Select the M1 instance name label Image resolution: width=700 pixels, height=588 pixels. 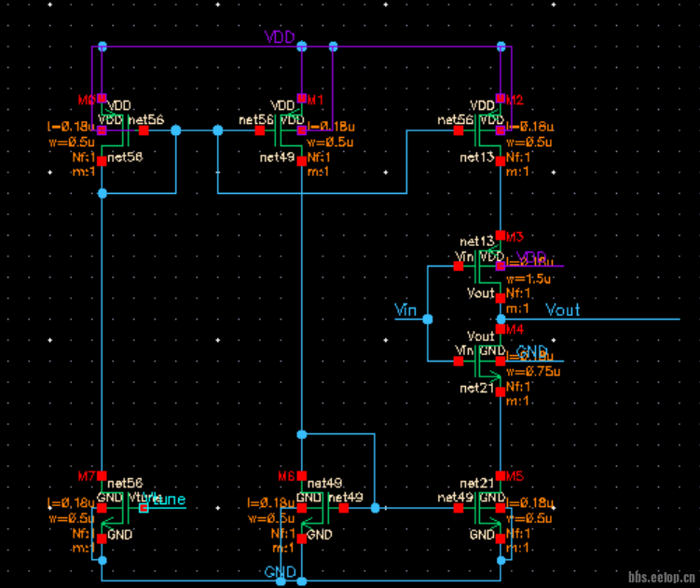315,100
